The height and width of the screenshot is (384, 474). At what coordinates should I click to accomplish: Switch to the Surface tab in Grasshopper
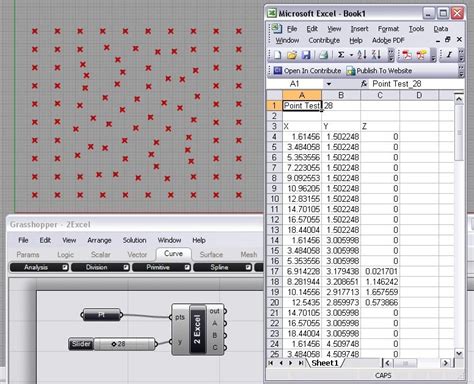[x=211, y=255]
